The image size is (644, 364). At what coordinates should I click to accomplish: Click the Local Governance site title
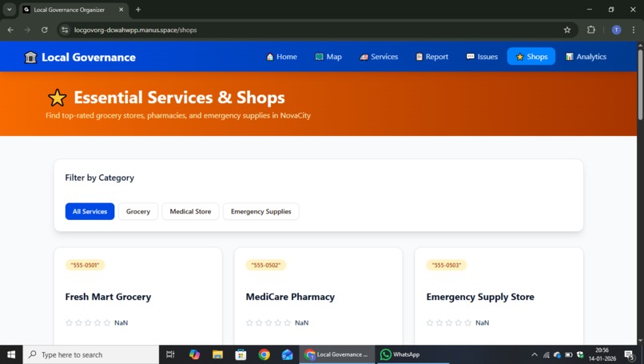89,57
